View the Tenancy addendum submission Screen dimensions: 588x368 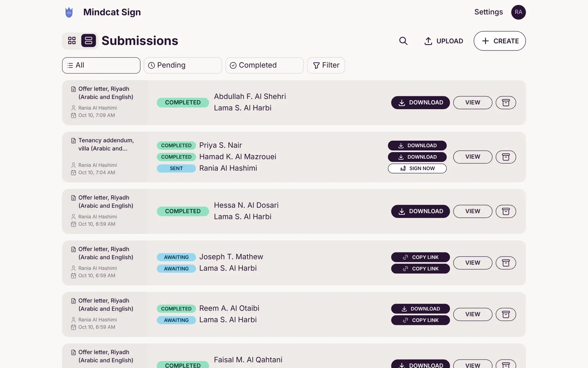coord(473,157)
